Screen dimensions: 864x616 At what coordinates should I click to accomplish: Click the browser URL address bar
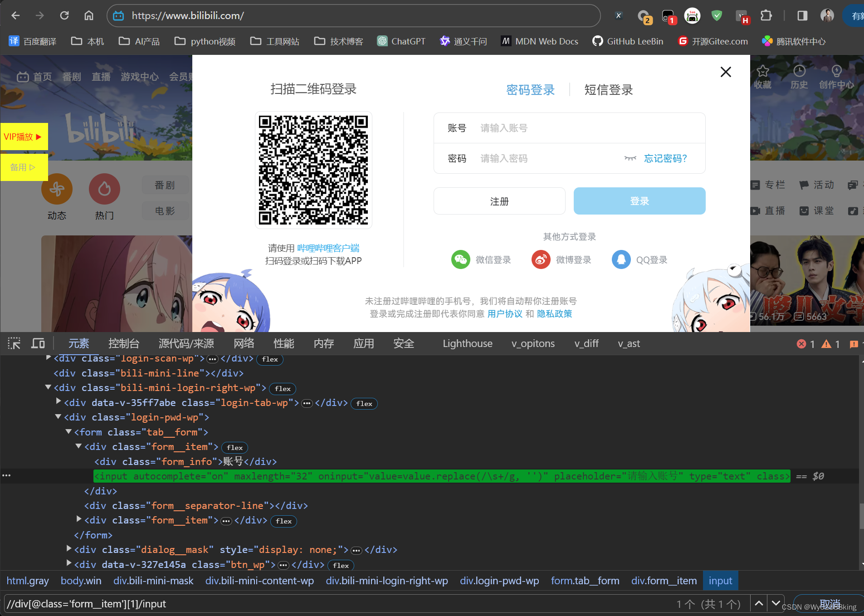click(x=354, y=15)
